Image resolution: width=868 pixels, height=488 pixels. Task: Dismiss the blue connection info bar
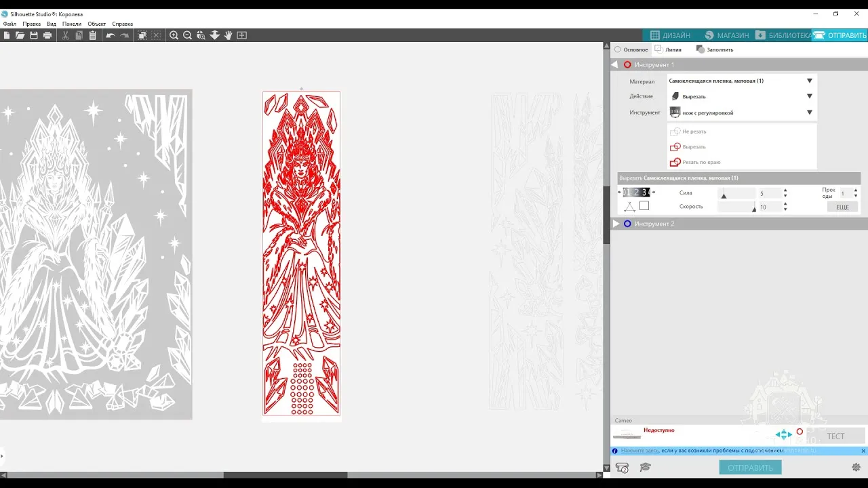(863, 451)
